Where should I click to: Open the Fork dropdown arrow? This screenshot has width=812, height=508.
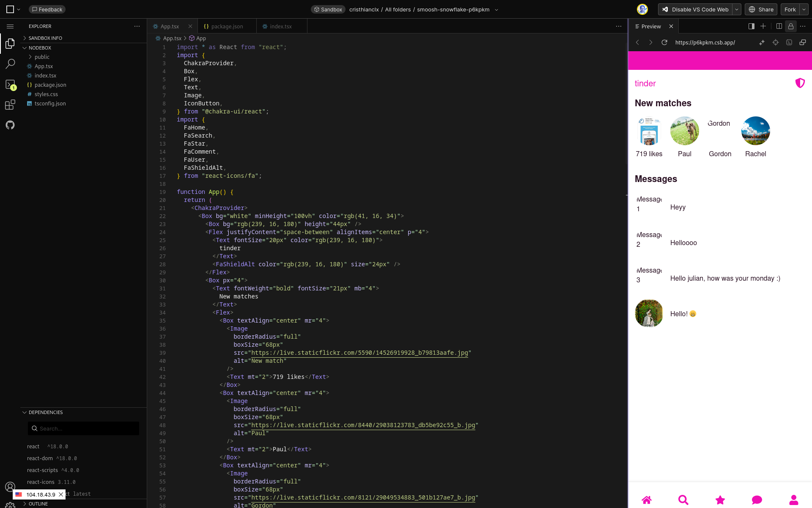[804, 9]
